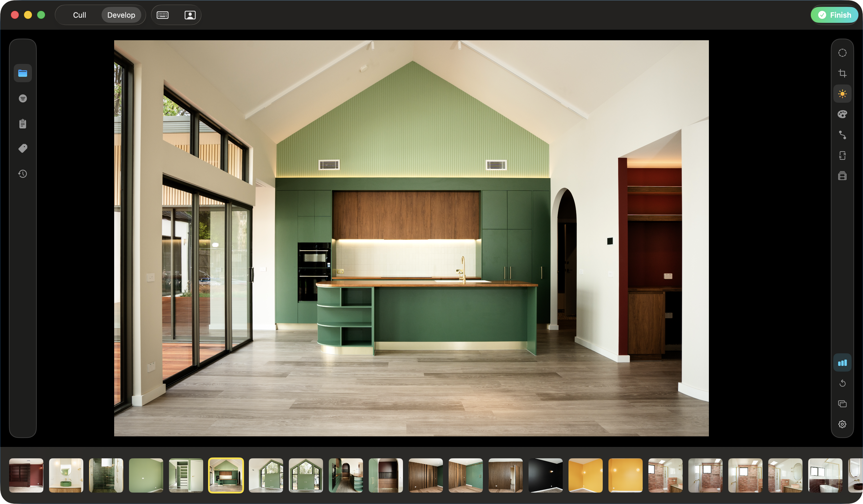Screen dimensions: 863x504
Task: Select the light adjustments sun icon
Action: (x=842, y=94)
